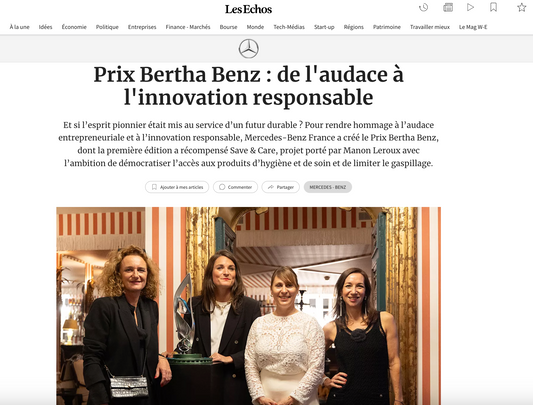Select Patrimoine in the navigation bar

click(x=387, y=27)
